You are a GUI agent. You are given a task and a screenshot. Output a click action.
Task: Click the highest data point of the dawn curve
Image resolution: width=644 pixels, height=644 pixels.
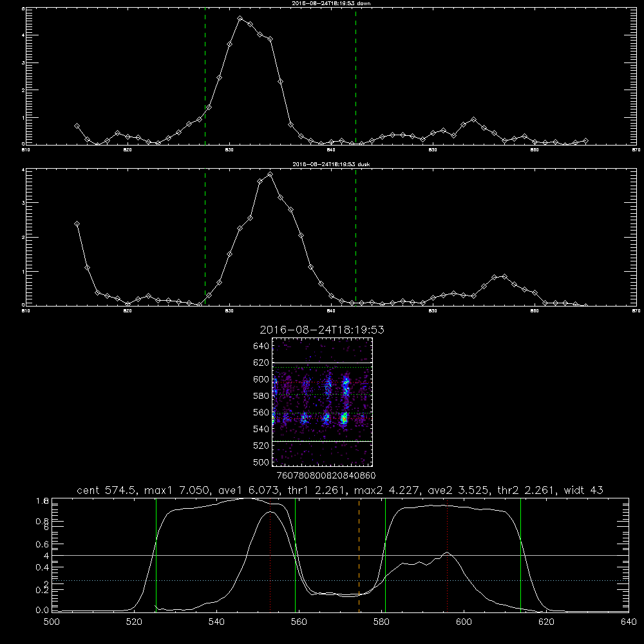click(240, 19)
